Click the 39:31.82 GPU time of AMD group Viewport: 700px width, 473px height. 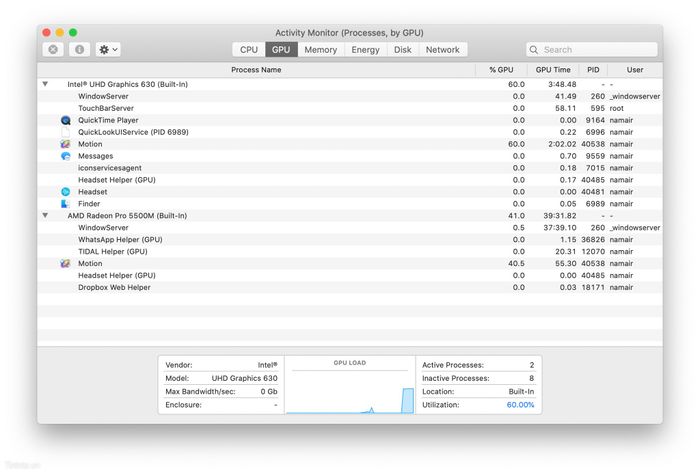(x=560, y=216)
